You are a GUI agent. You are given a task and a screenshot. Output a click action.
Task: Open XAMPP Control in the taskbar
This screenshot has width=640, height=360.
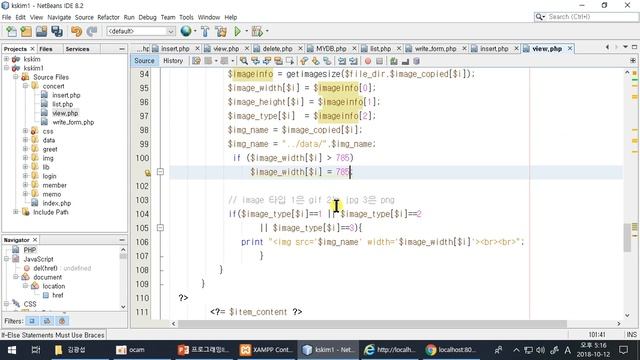[266, 350]
